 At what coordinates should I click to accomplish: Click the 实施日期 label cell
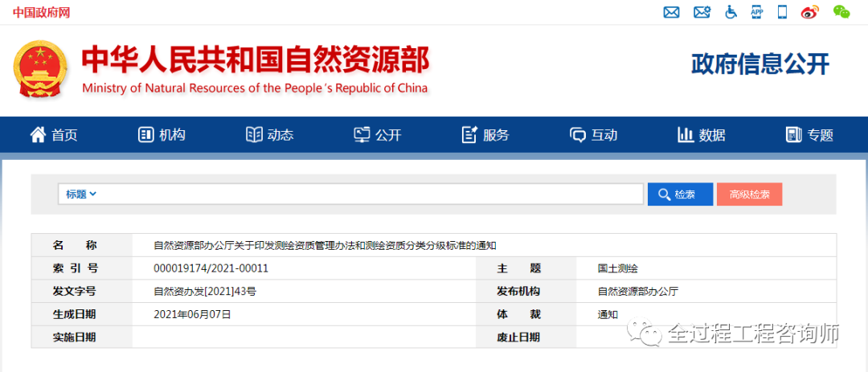tap(82, 337)
